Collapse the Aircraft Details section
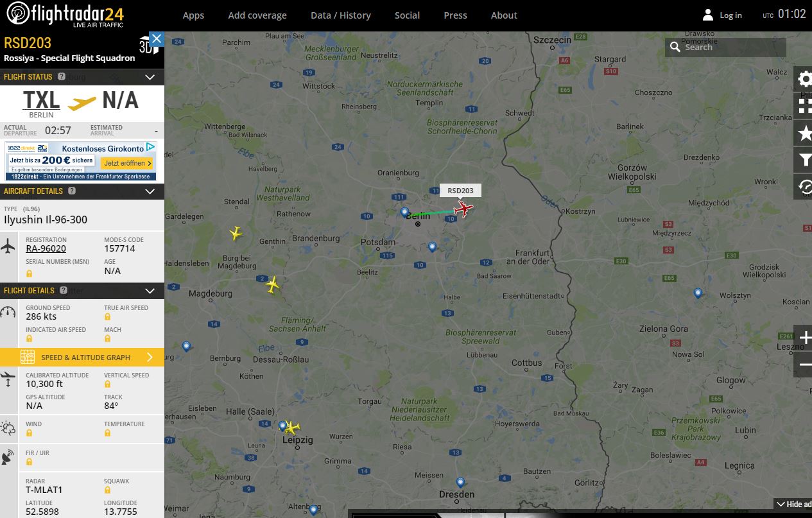 [150, 191]
